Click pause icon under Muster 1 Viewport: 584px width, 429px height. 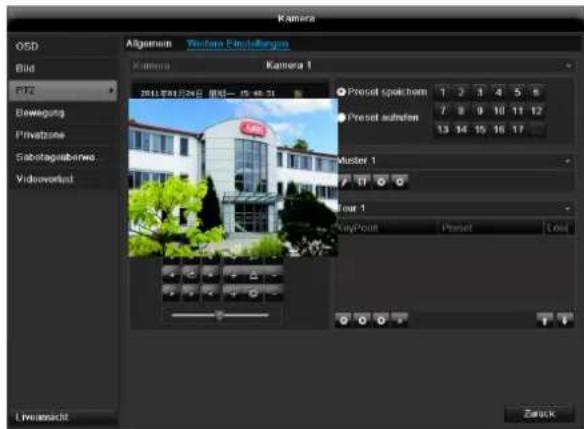362,182
